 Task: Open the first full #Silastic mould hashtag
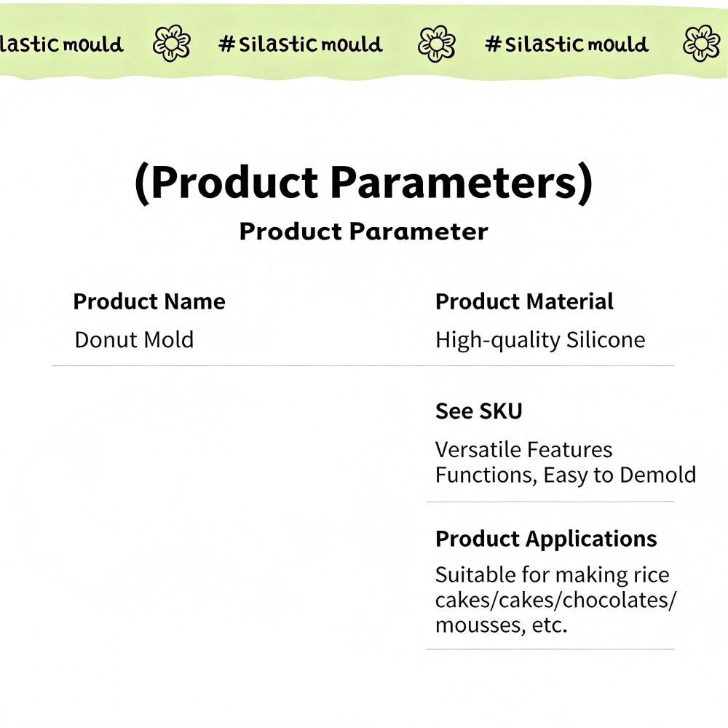point(300,44)
